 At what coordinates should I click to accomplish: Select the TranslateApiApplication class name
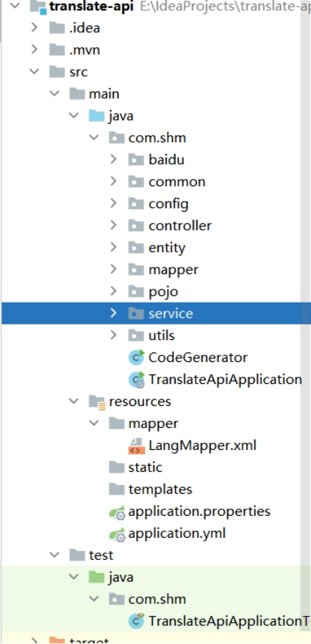click(x=225, y=379)
